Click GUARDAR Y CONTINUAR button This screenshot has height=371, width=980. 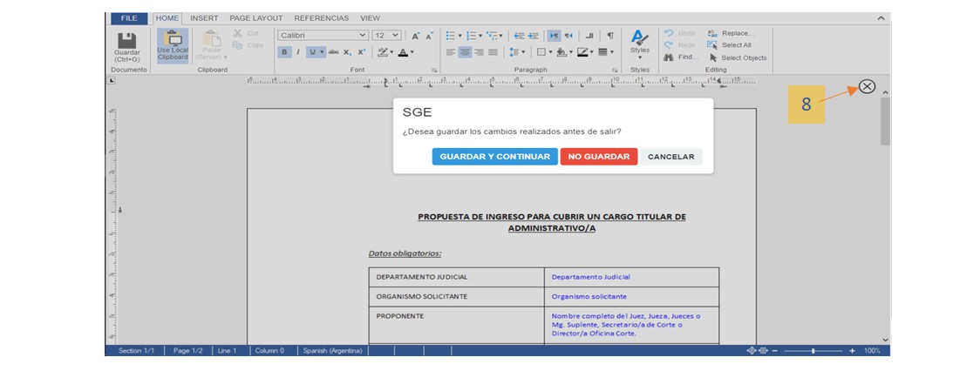pos(494,157)
